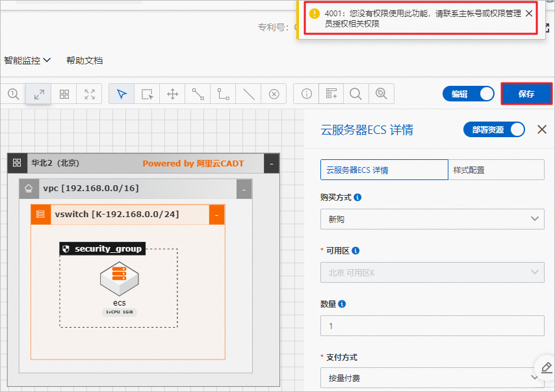Click the zoom to actual size icon
The height and width of the screenshot is (392, 555).
(x=14, y=94)
